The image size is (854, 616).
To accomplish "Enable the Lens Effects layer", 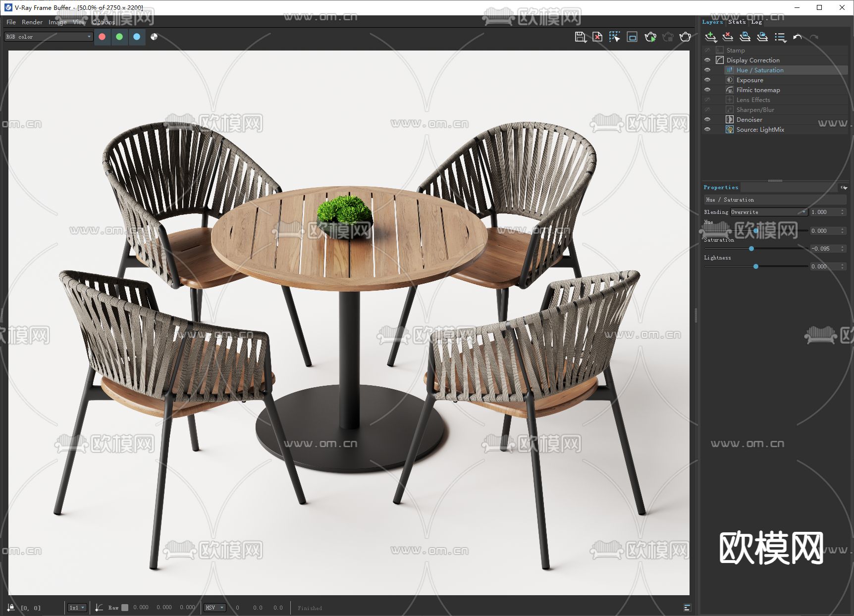I will click(707, 100).
